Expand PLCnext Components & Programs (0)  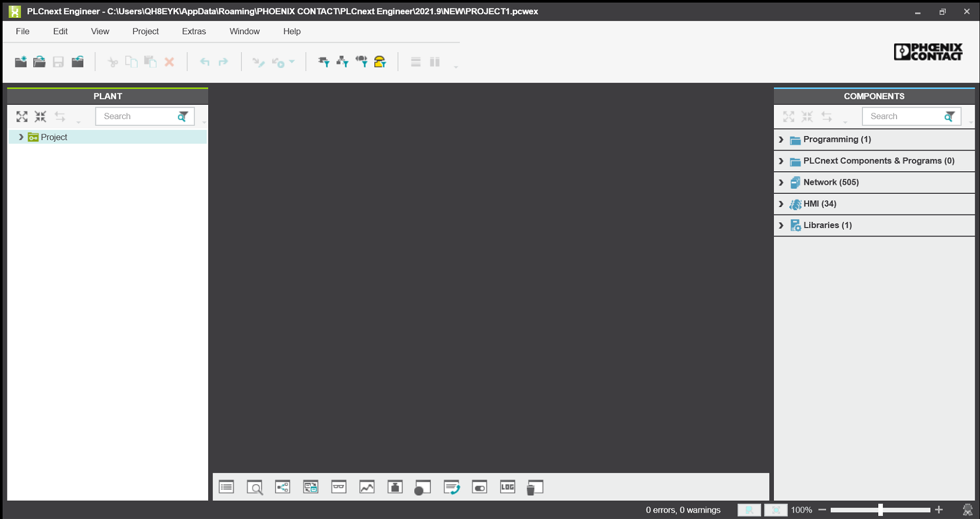tap(781, 161)
